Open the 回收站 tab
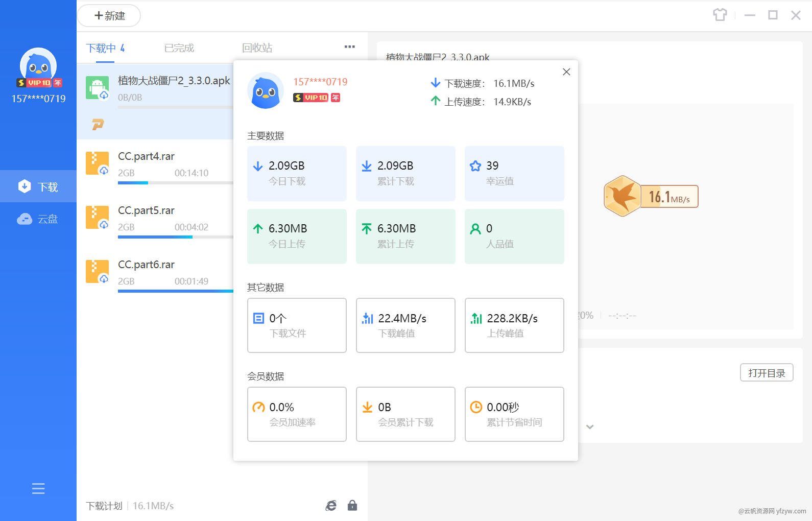 click(x=257, y=48)
